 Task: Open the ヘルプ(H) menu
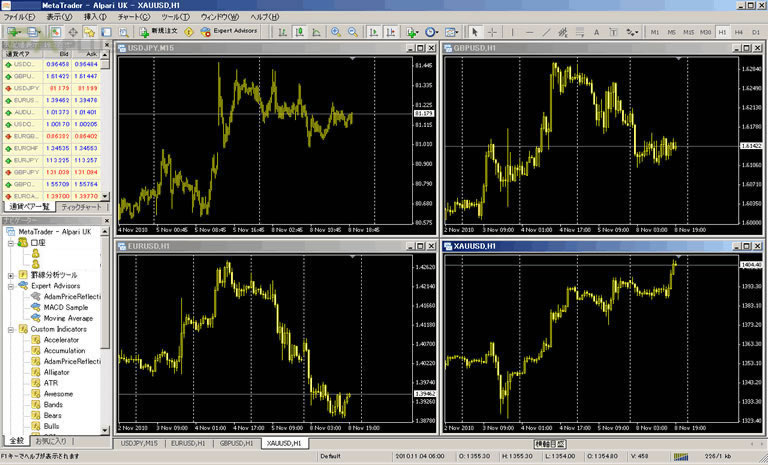pos(264,17)
